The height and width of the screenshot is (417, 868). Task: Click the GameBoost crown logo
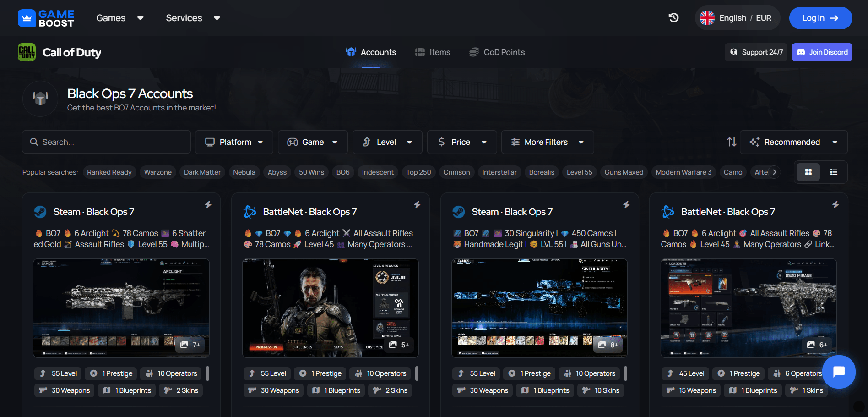point(27,18)
